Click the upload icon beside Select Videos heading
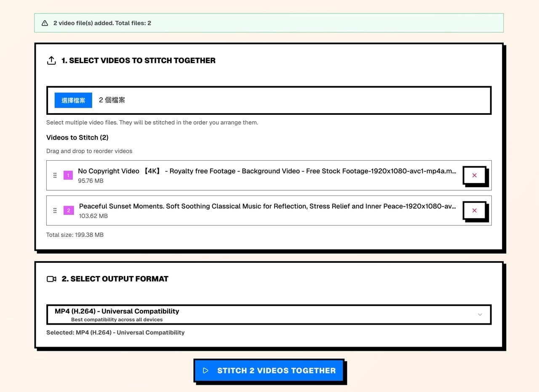The image size is (539, 392). 51,61
